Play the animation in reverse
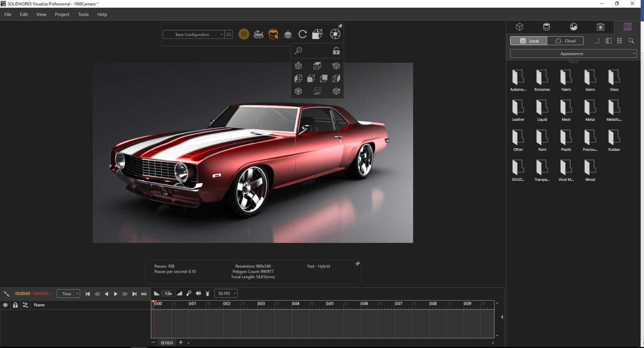 (106, 294)
